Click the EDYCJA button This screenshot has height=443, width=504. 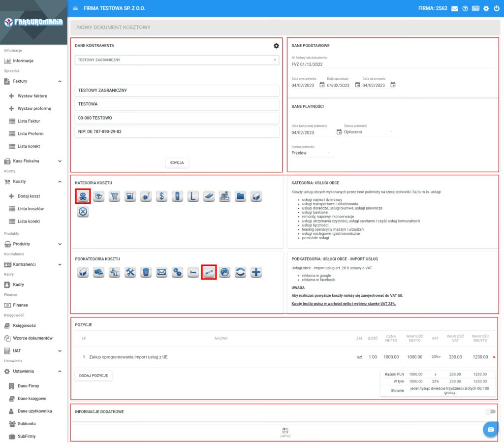pyautogui.click(x=177, y=162)
